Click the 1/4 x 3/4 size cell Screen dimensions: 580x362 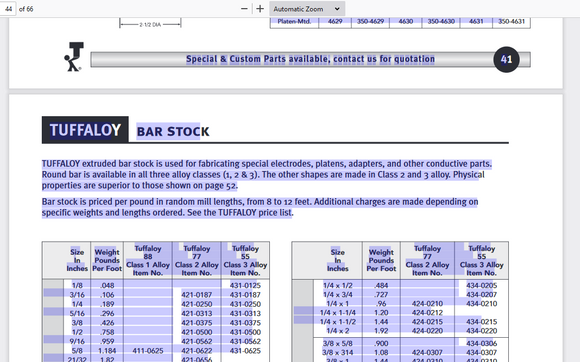337,295
